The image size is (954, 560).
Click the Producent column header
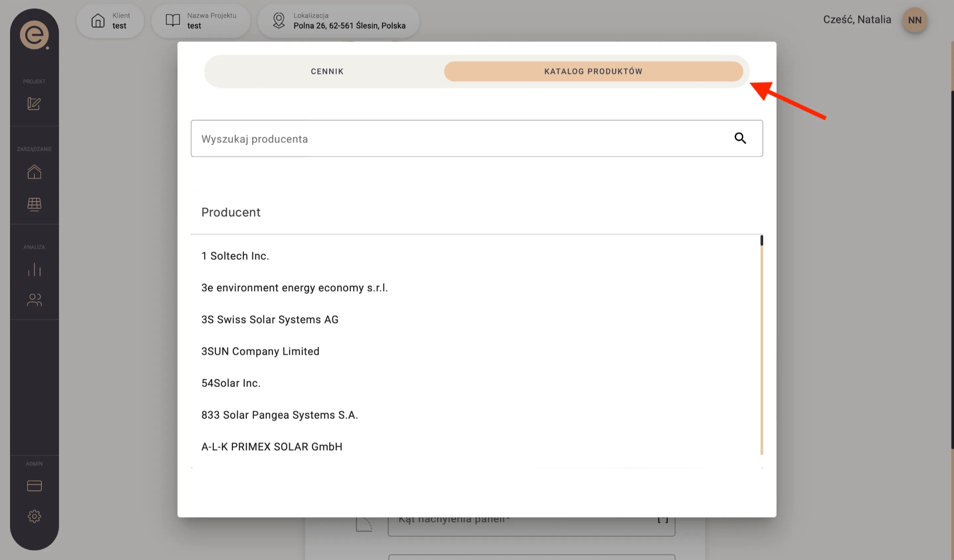[231, 212]
